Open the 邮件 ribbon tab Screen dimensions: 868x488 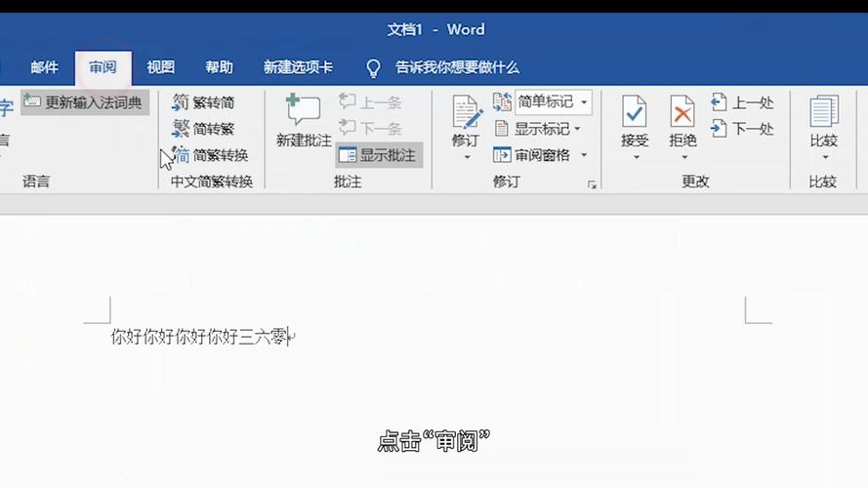[x=44, y=67]
